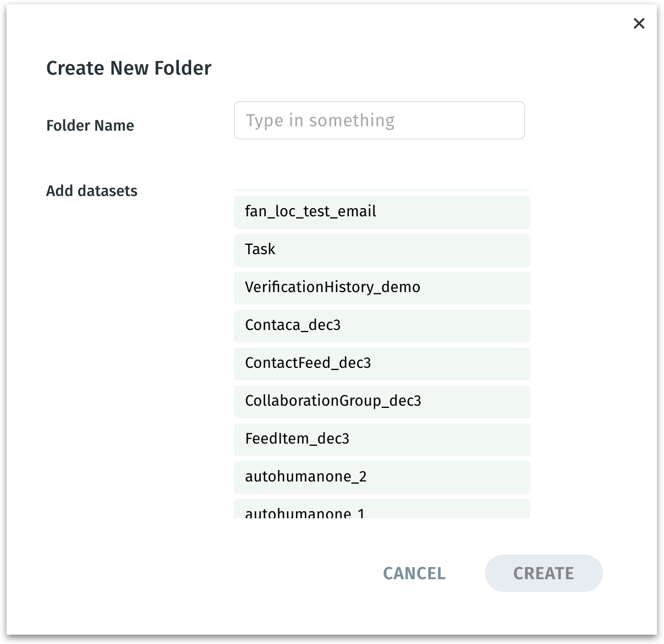Screen dimensions: 664x644
Task: Select the ContactFeed_dec3 dataset
Action: click(382, 363)
